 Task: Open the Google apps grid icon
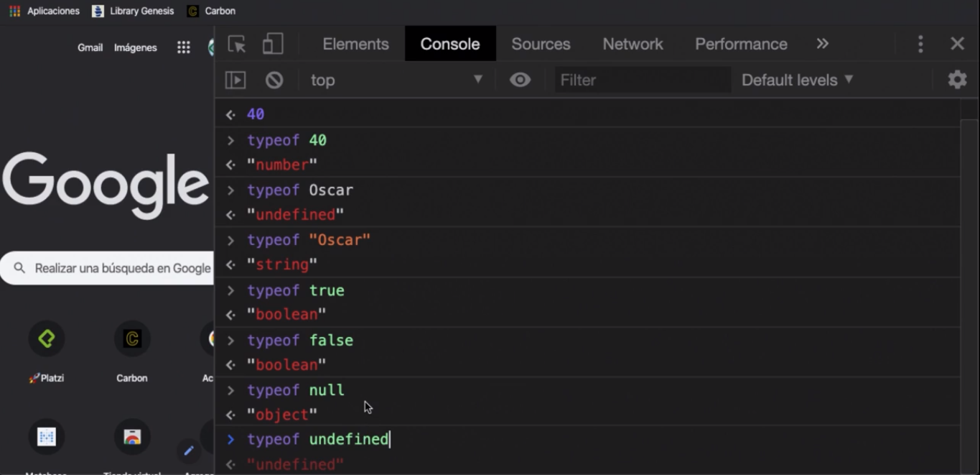click(x=184, y=47)
